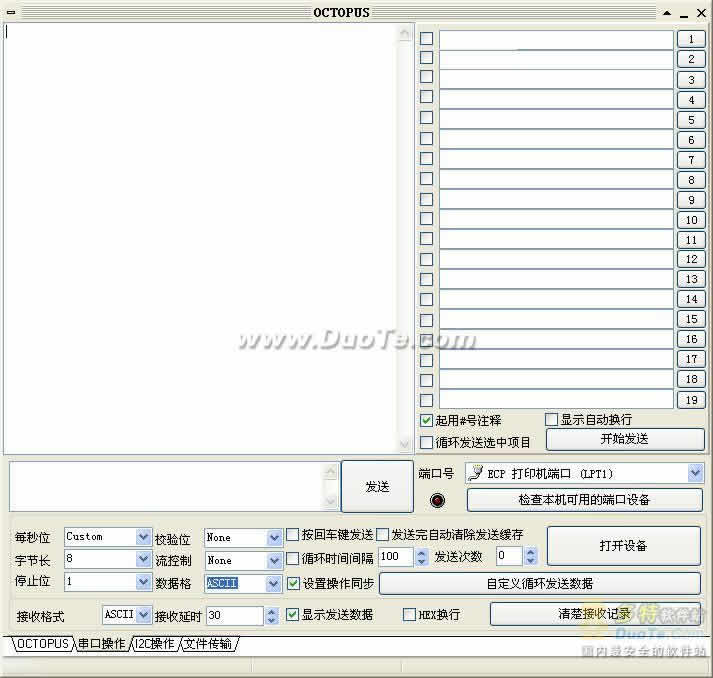The width and height of the screenshot is (713, 678).
Task: Click send button number 19
Action: 691,400
